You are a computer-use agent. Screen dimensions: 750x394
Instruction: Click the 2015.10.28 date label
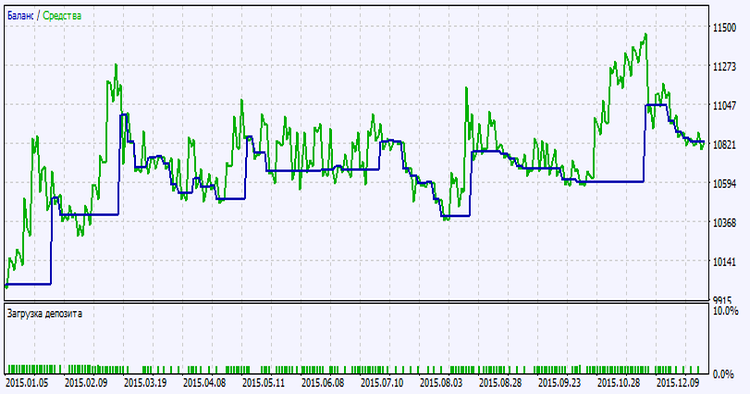click(619, 383)
